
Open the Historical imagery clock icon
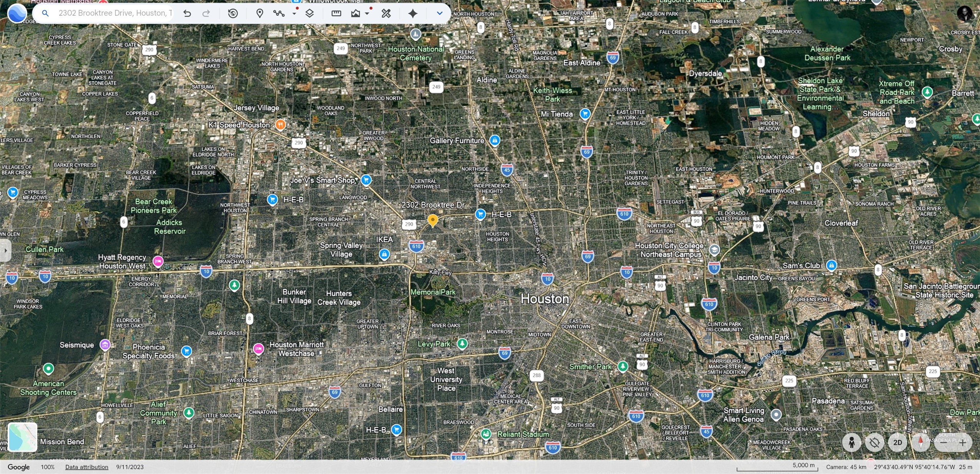pyautogui.click(x=233, y=13)
